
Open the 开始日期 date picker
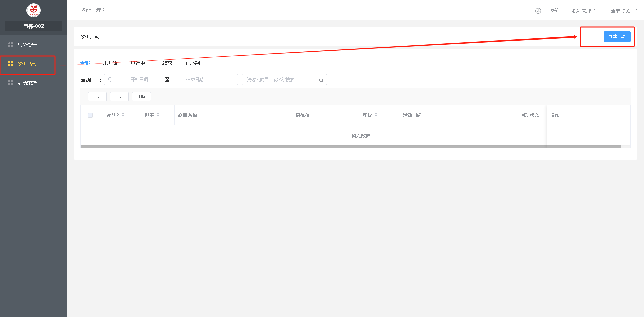pos(139,80)
